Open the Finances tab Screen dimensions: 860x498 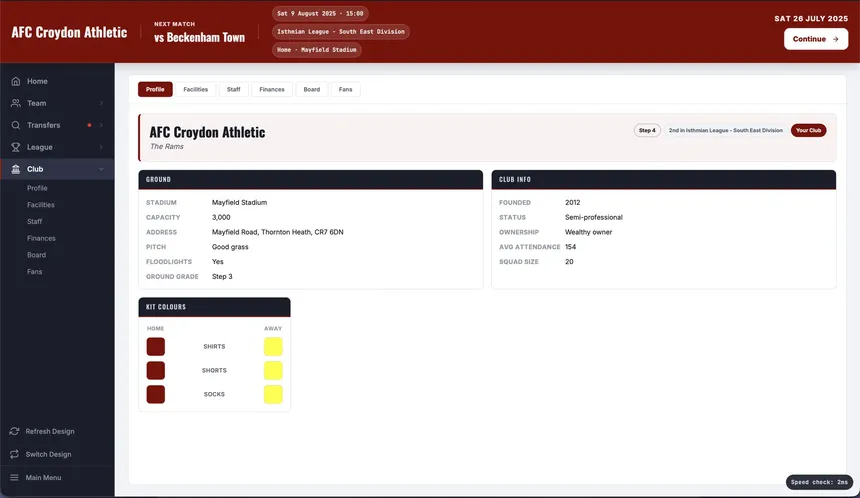(272, 89)
